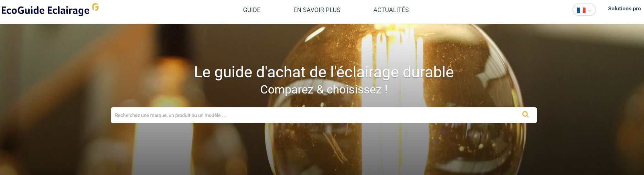Click the subtitle 'Comparez & choisissez !'
The width and height of the screenshot is (644, 175).
pos(324,90)
